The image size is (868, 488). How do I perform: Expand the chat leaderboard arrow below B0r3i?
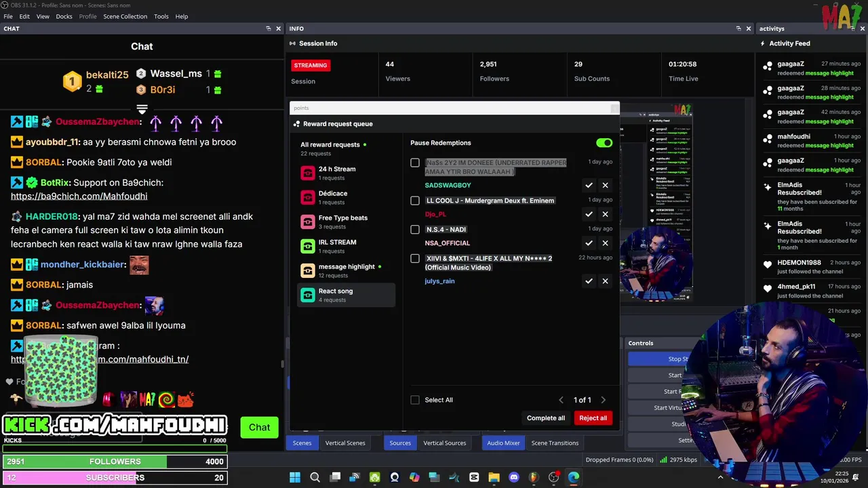point(142,108)
